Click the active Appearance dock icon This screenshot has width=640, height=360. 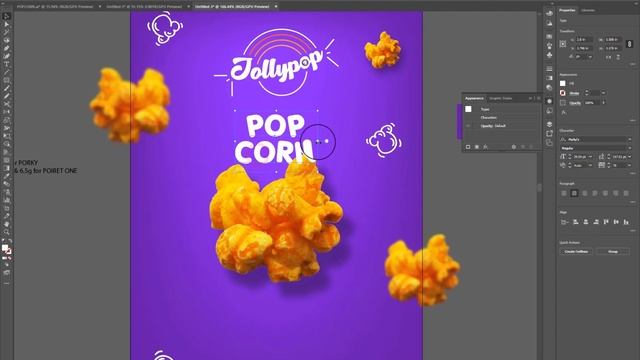tap(549, 101)
